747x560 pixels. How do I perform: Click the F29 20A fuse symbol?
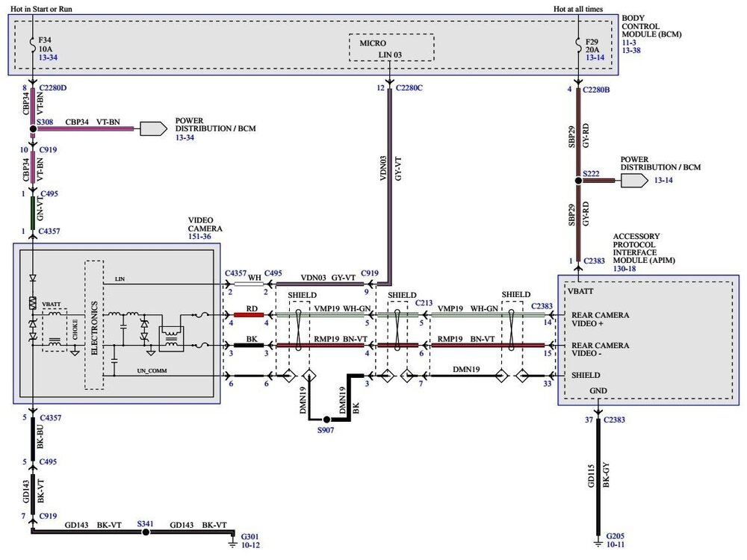pyautogui.click(x=577, y=46)
